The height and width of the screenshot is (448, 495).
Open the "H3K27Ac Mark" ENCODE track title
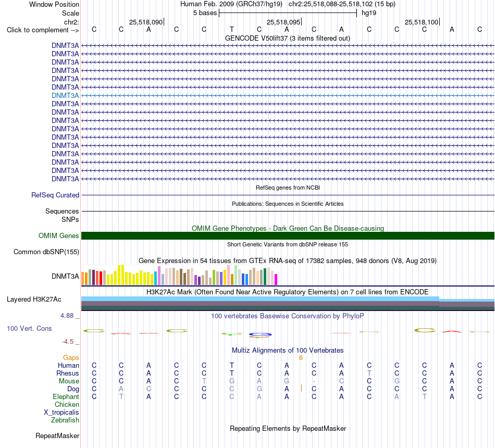(288, 292)
